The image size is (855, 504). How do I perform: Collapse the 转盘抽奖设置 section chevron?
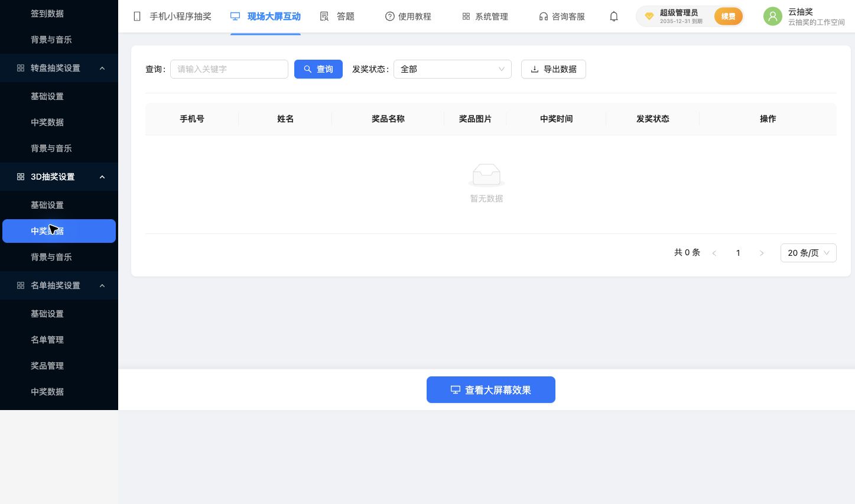102,68
